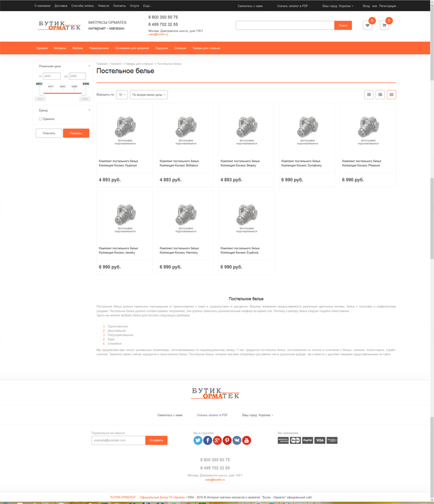The width and height of the screenshot is (434, 504).
Task: Open Свяжитесь с нами header link
Action: (250, 6)
